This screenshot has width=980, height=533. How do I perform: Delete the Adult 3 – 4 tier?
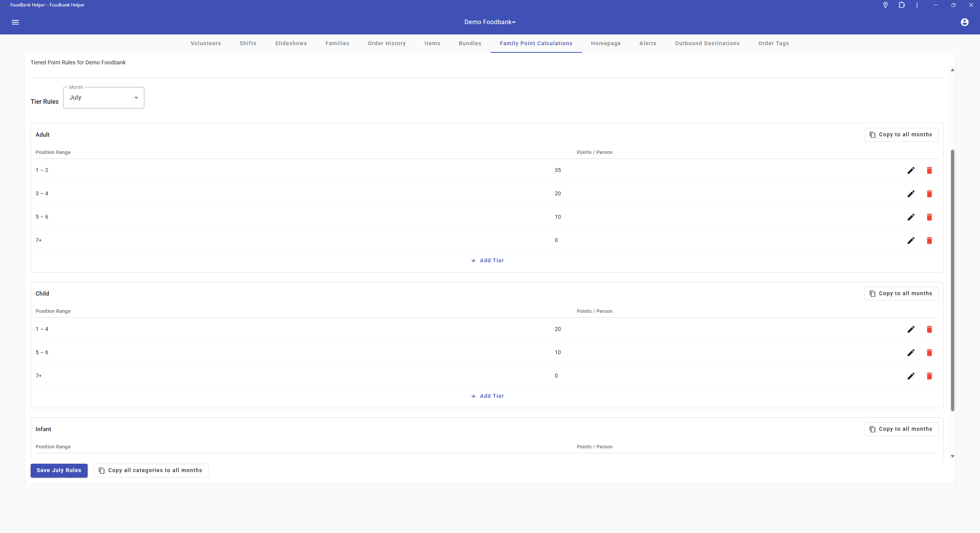tap(929, 194)
